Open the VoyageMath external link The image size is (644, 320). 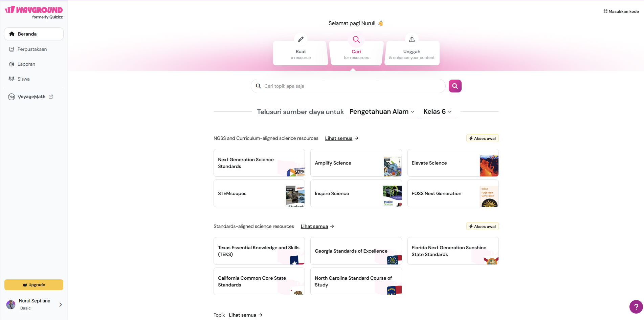click(x=31, y=97)
